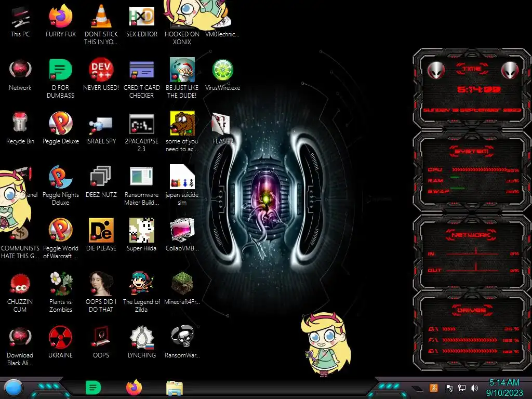
Task: Click the Star Butterfly mascot near DRIVES widget
Action: coord(325,344)
